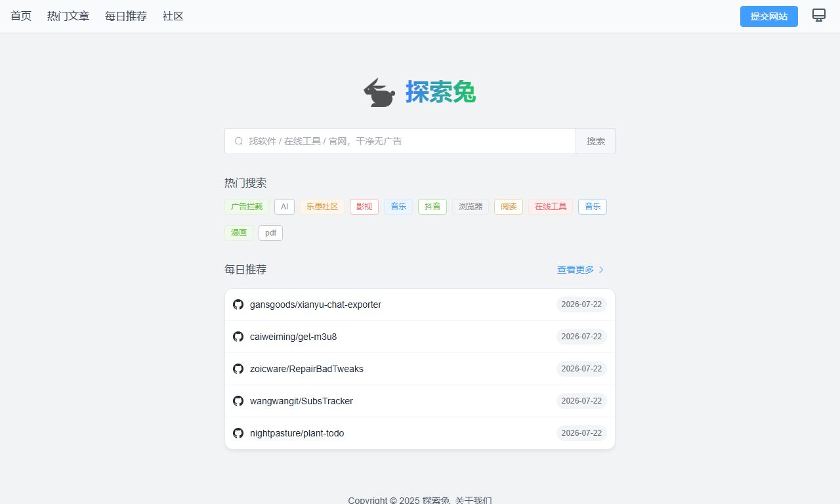Focus the search input field

pyautogui.click(x=400, y=141)
